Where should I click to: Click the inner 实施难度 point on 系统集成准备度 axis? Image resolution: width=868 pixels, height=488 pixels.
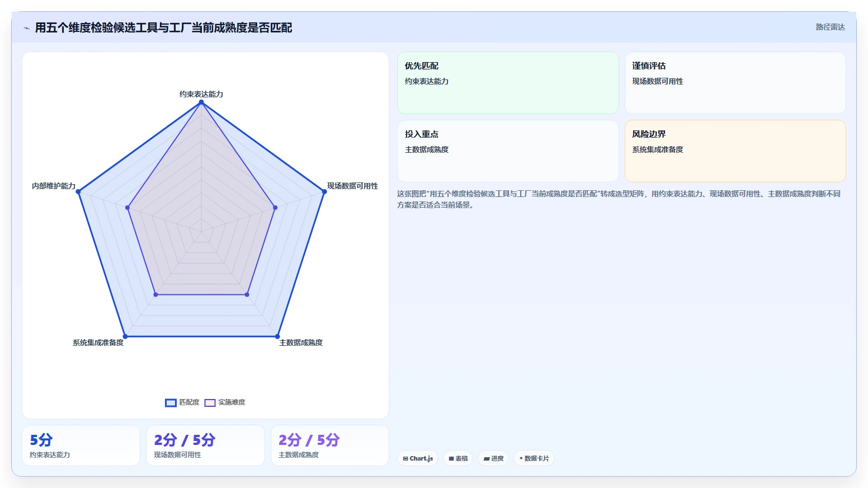coord(155,294)
